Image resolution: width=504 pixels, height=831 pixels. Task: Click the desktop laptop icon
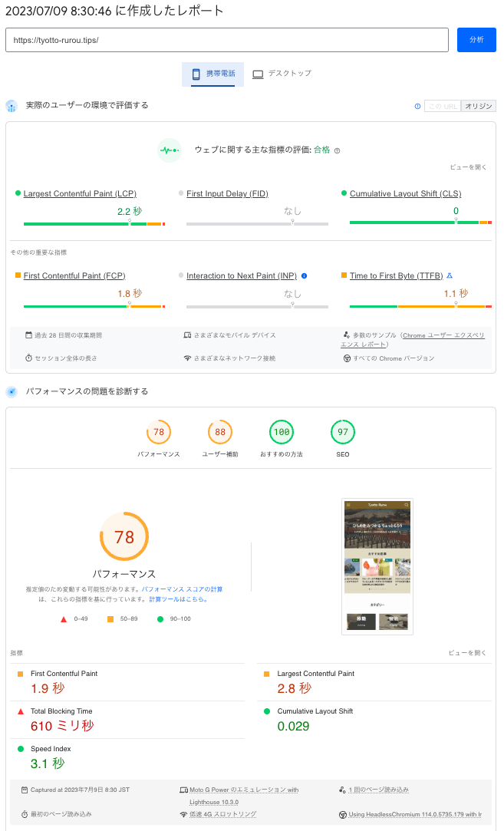258,74
